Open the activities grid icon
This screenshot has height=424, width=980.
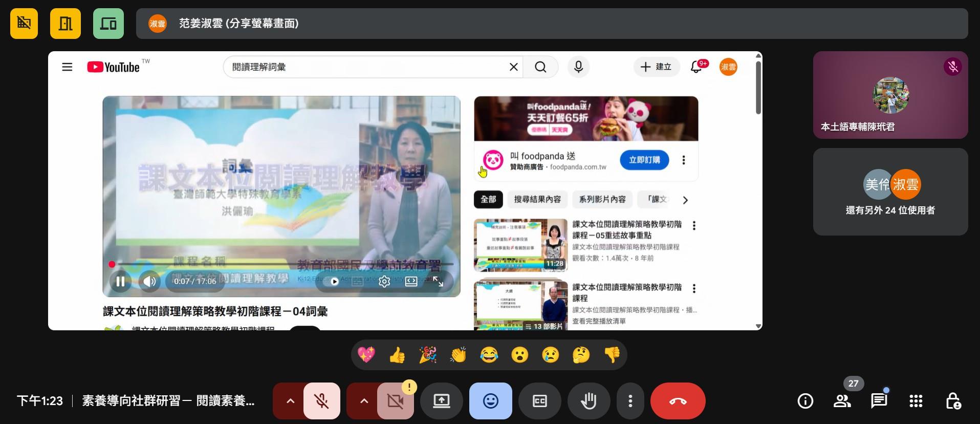(x=916, y=401)
